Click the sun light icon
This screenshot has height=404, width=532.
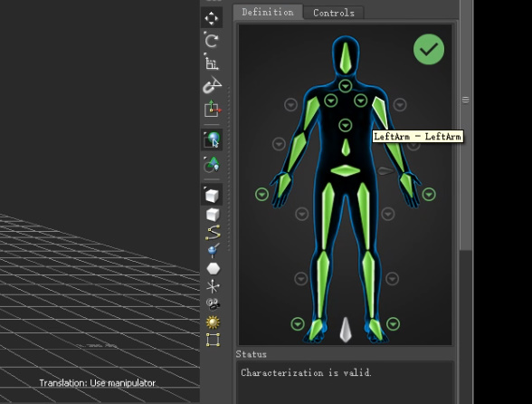[214, 322]
